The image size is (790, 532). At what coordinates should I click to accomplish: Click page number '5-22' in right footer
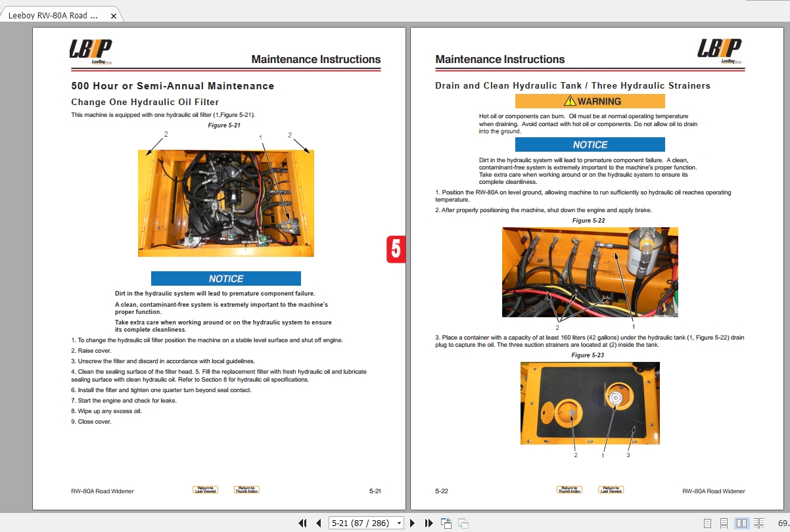[442, 491]
